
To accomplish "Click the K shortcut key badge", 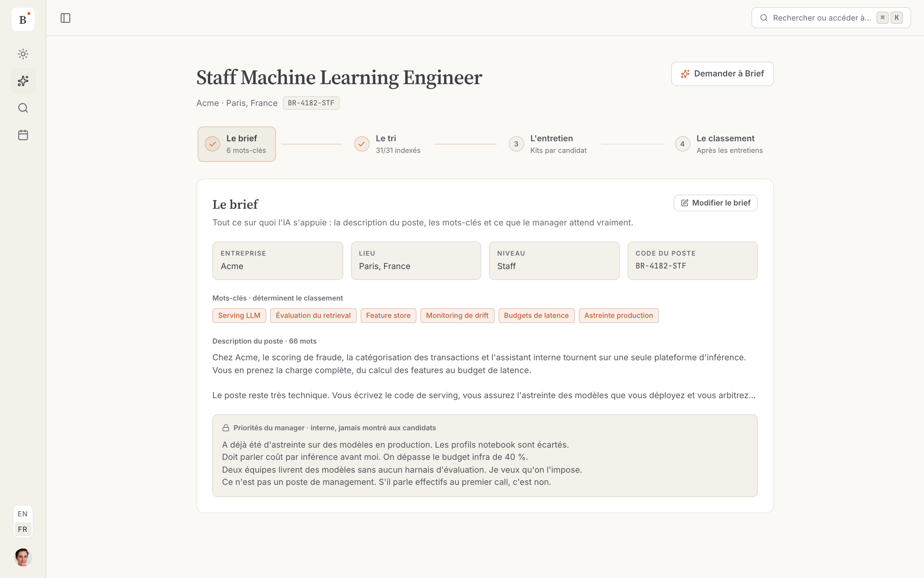I will pyautogui.click(x=896, y=18).
